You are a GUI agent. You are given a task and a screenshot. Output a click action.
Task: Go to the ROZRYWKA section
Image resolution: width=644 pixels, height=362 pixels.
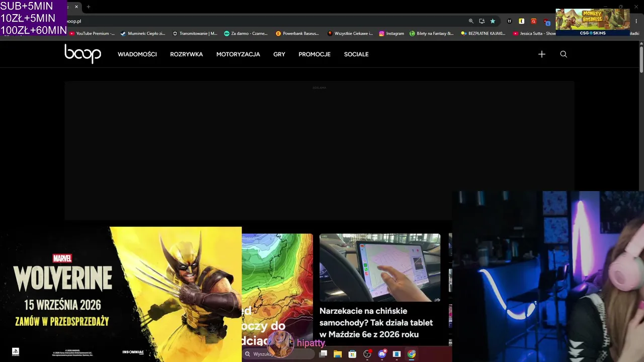pyautogui.click(x=187, y=54)
